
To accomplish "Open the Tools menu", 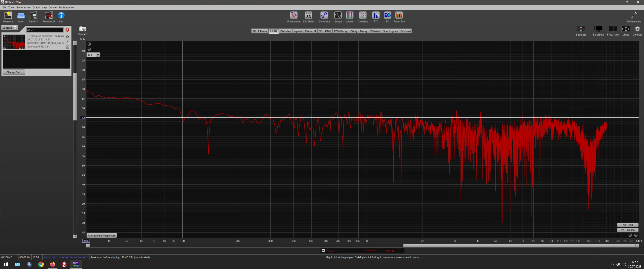I will point(11,7).
